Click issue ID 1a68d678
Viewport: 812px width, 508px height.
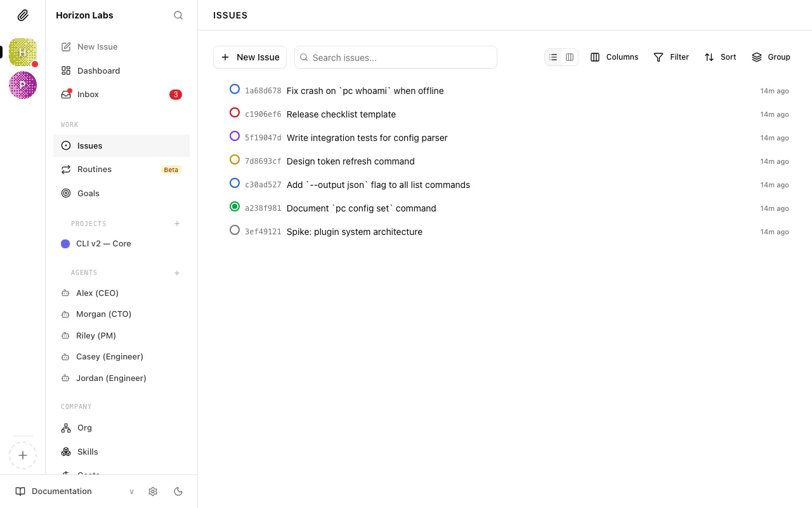tap(263, 91)
